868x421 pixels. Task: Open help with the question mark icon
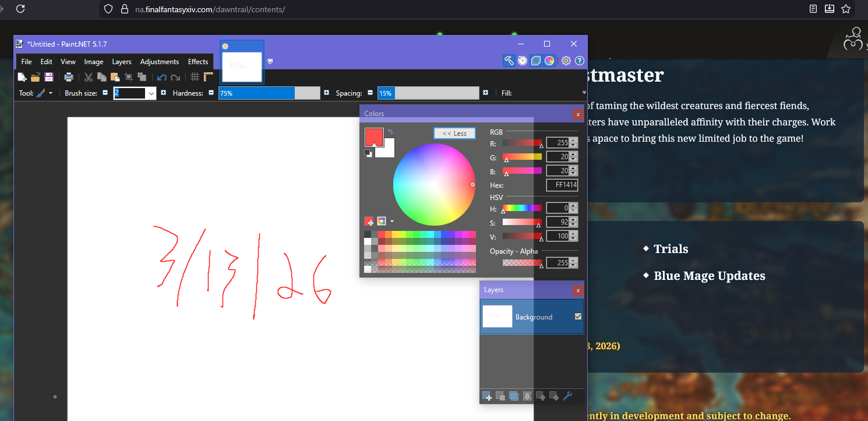coord(580,61)
